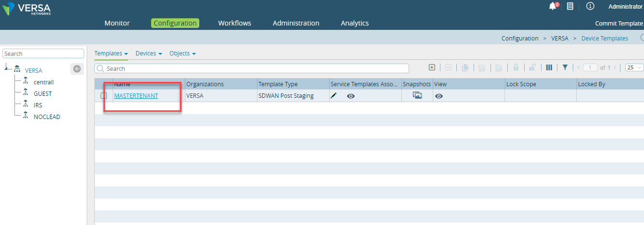Go to the next page arrow
The width and height of the screenshot is (644, 225).
(615, 67)
